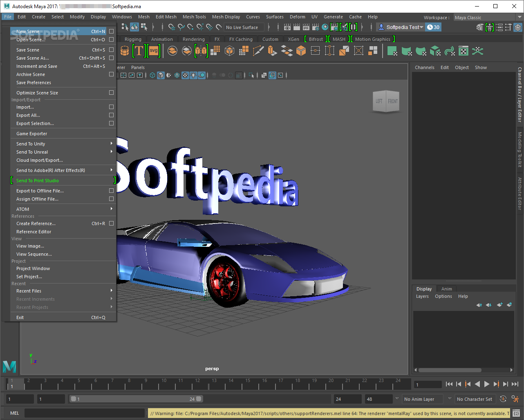Click the snap to grids icon
This screenshot has height=420, width=524.
click(x=172, y=27)
